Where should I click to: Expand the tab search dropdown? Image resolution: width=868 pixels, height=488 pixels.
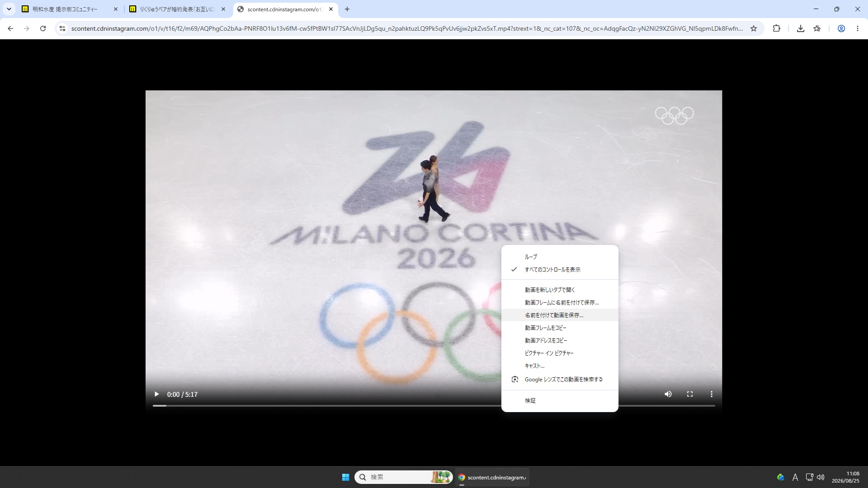(x=9, y=9)
